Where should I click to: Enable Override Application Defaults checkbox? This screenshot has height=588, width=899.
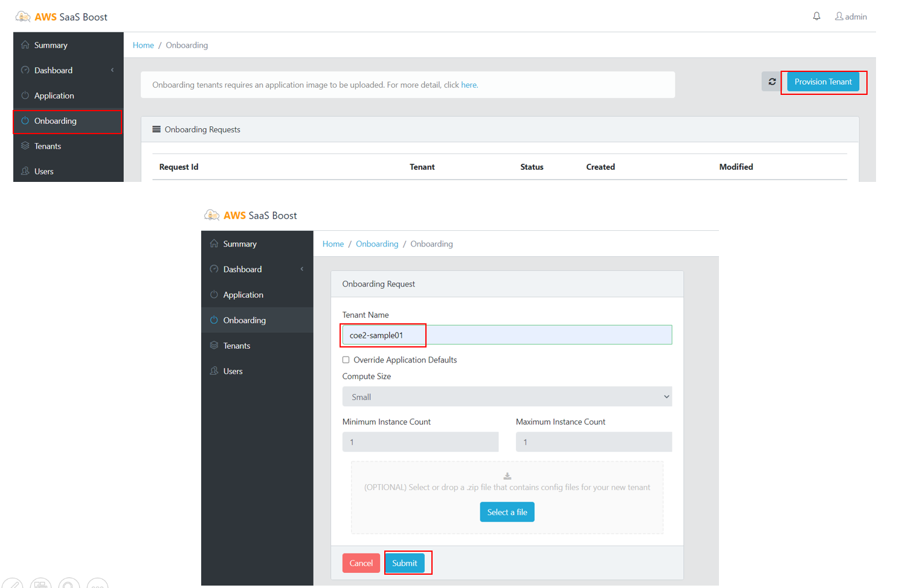tap(346, 360)
